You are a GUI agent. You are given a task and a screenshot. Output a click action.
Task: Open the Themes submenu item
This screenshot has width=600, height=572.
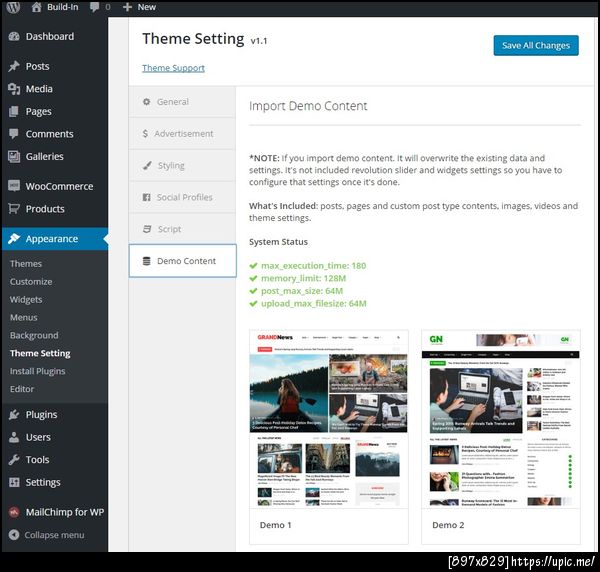[26, 264]
